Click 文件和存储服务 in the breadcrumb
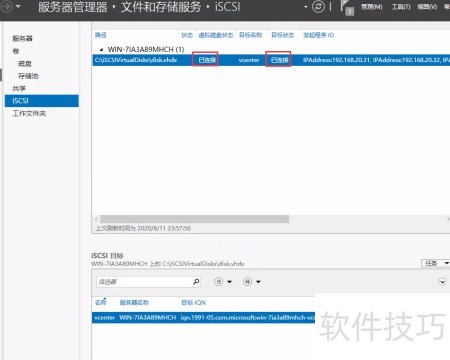The height and width of the screenshot is (360, 450). (x=161, y=7)
